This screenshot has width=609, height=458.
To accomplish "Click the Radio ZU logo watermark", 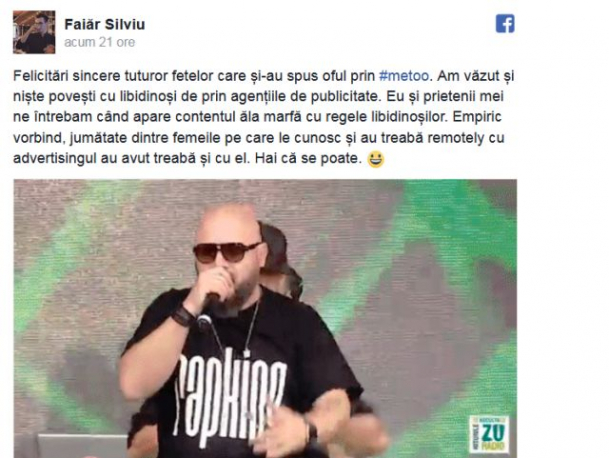I will [x=489, y=434].
